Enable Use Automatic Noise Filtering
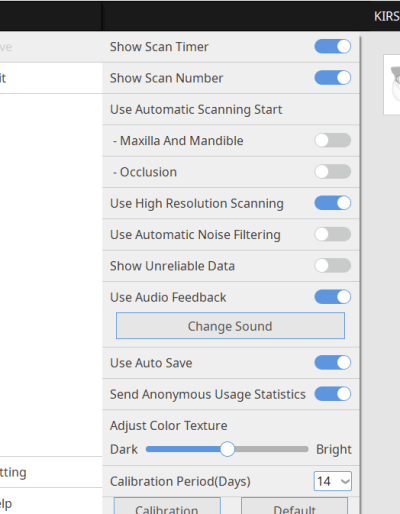The image size is (400, 514). [332, 234]
